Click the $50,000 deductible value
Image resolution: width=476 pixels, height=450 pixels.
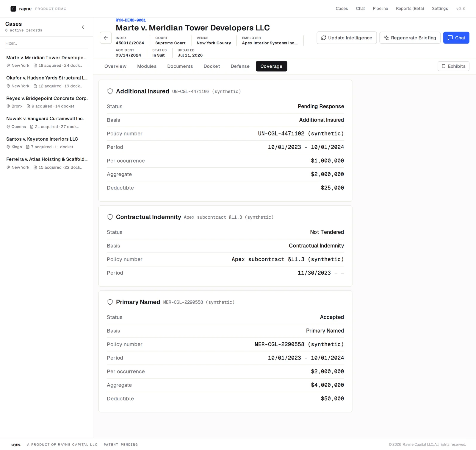tap(332, 398)
